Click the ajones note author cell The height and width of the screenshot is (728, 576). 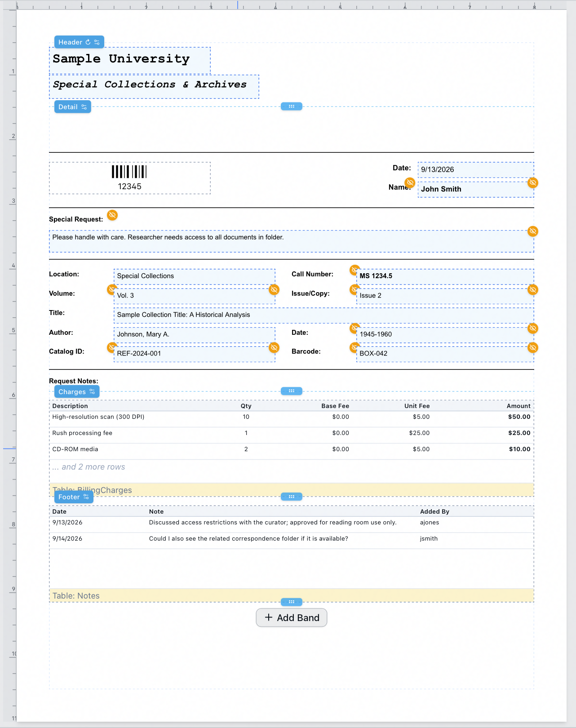pyautogui.click(x=430, y=523)
